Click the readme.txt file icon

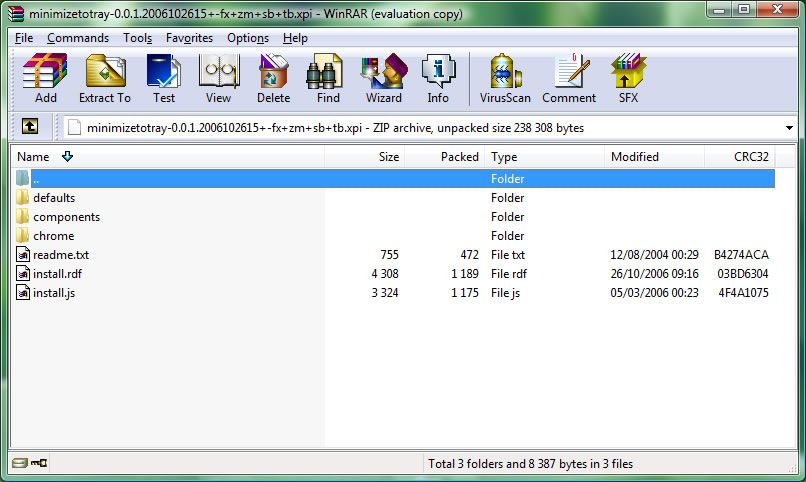pyautogui.click(x=23, y=254)
